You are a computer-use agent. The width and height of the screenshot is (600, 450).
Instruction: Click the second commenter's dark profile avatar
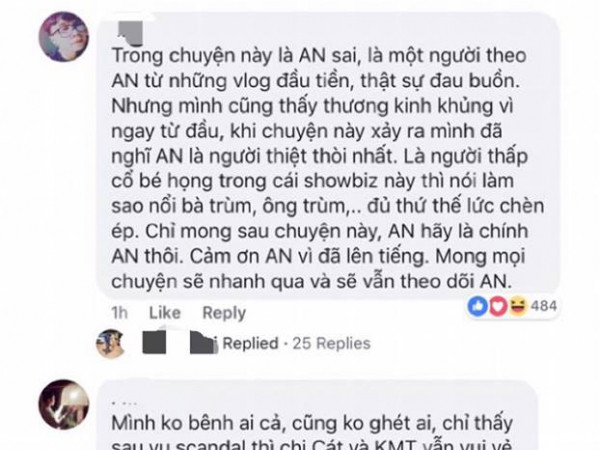tap(64, 404)
